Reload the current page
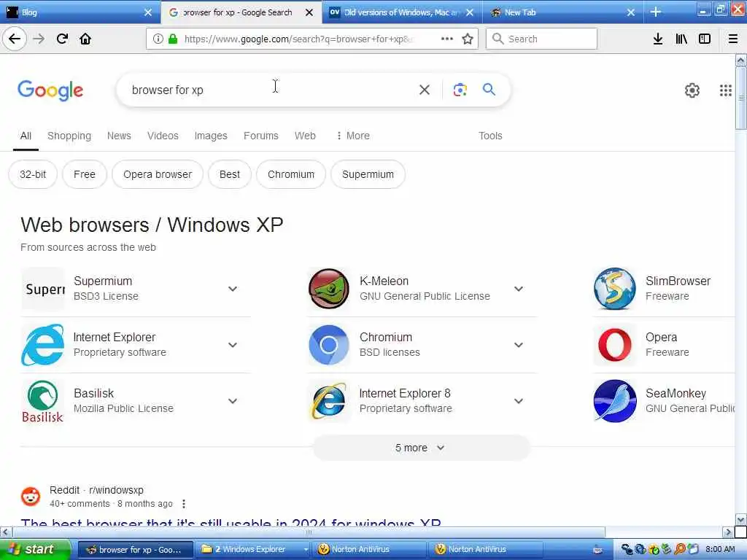The image size is (747, 560). click(x=63, y=39)
